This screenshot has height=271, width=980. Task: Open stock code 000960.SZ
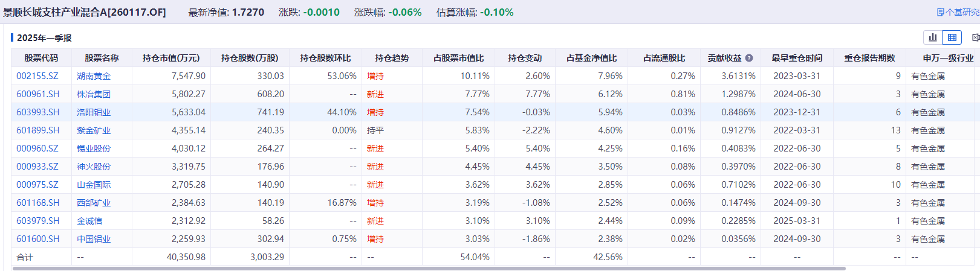click(37, 148)
